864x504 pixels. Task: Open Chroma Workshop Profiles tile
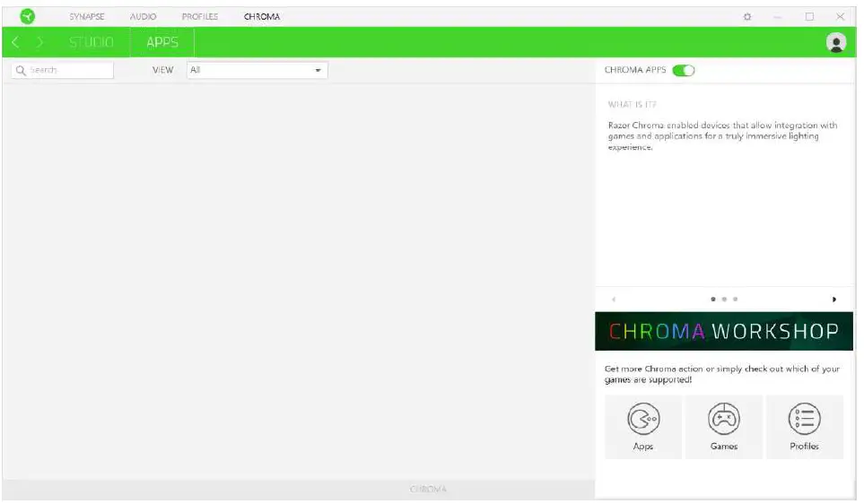pyautogui.click(x=805, y=427)
